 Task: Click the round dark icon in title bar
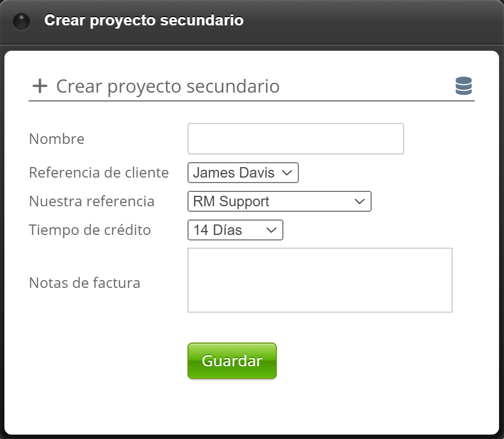22,22
